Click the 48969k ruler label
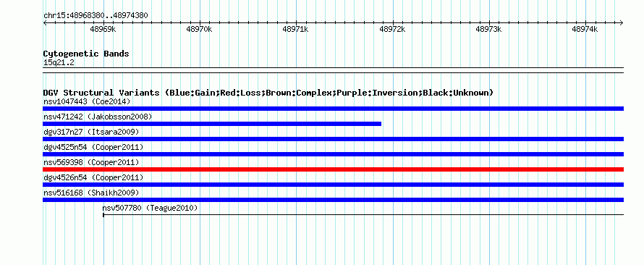Image resolution: width=644 pixels, height=265 pixels. pos(103,29)
